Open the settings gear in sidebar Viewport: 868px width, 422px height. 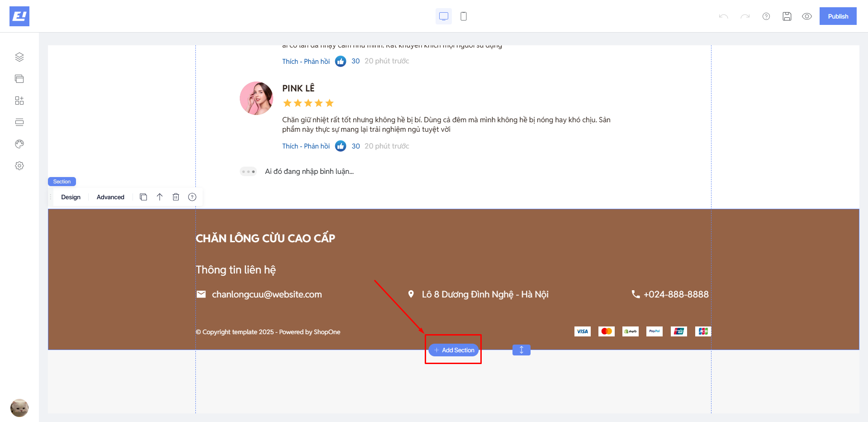click(x=19, y=166)
